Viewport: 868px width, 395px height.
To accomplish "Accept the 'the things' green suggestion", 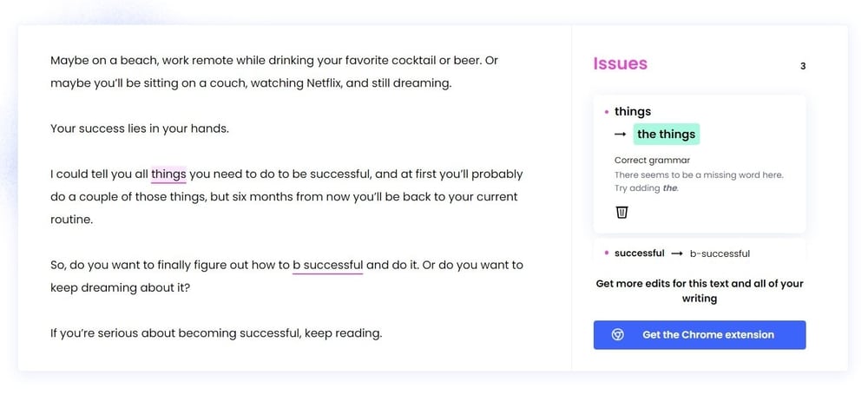I will [666, 134].
